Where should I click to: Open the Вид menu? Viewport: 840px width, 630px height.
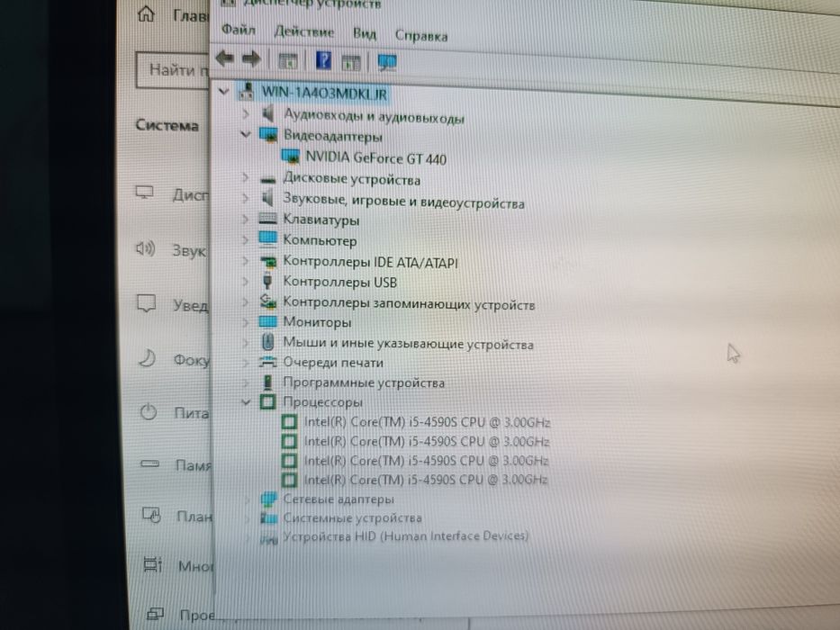click(365, 34)
